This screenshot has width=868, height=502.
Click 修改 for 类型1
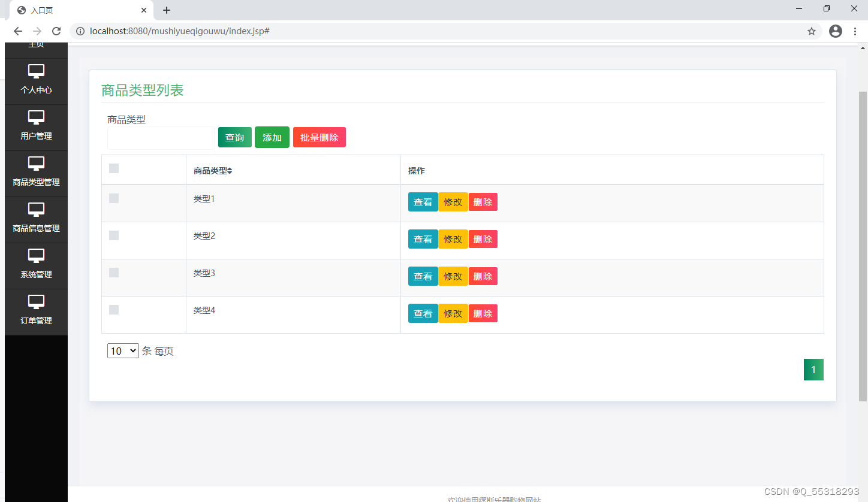tap(453, 202)
